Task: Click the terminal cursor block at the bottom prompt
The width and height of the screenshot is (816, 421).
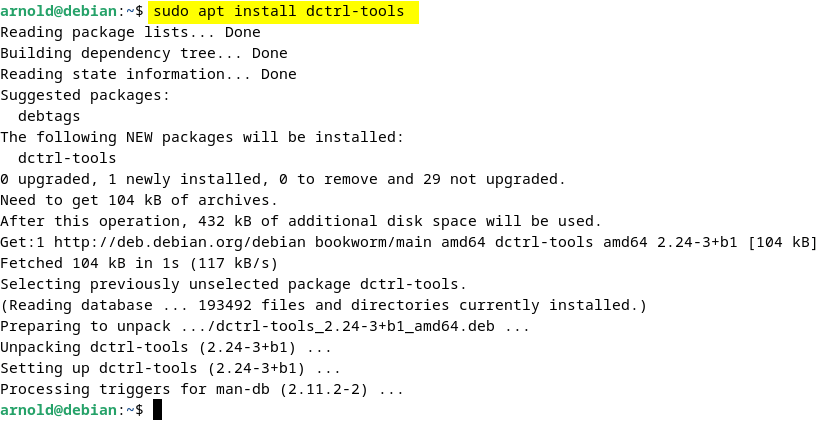Action: 157,410
